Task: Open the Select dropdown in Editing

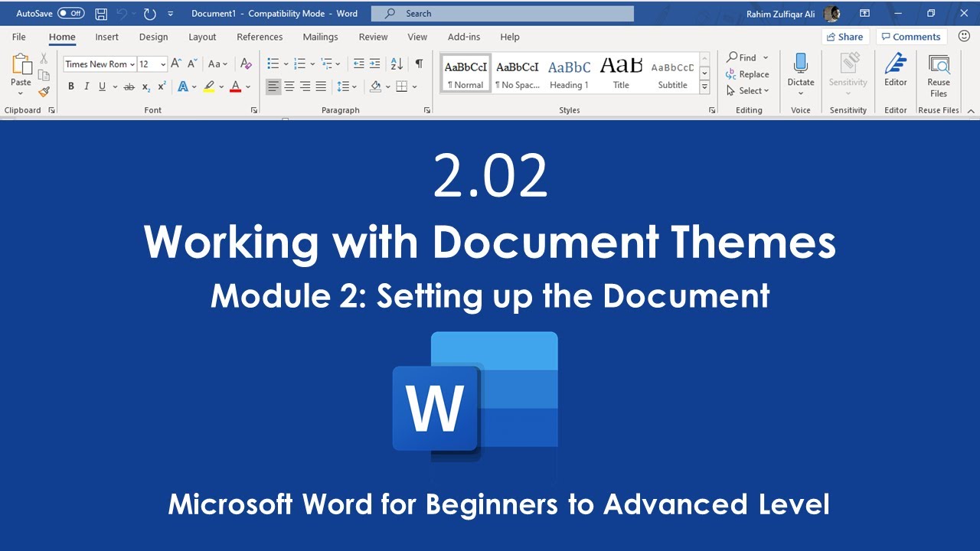Action: [747, 90]
